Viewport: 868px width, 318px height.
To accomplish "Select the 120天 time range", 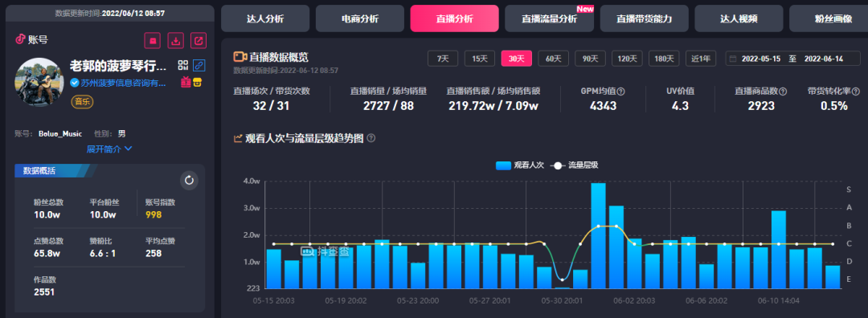I will pos(627,59).
